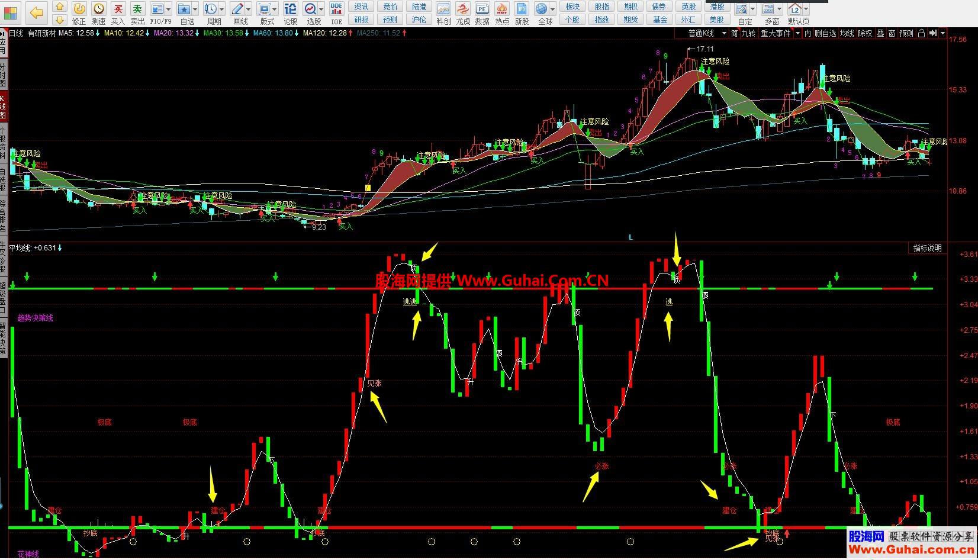
Task: Toggle the 窗 window option
Action: [x=892, y=34]
